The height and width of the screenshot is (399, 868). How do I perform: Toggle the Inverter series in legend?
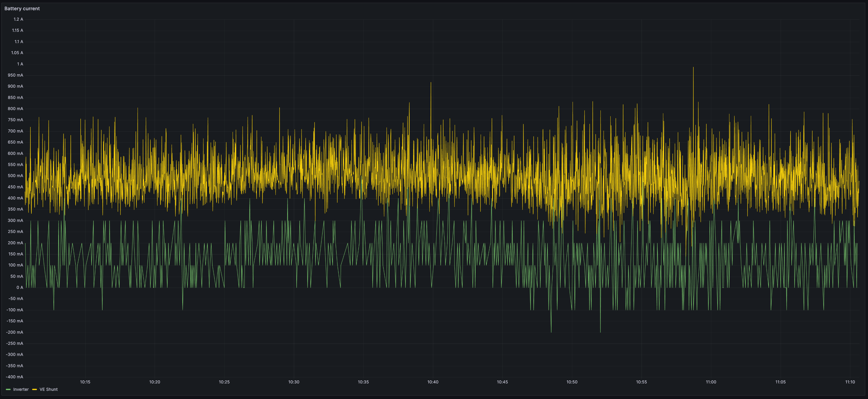click(21, 389)
